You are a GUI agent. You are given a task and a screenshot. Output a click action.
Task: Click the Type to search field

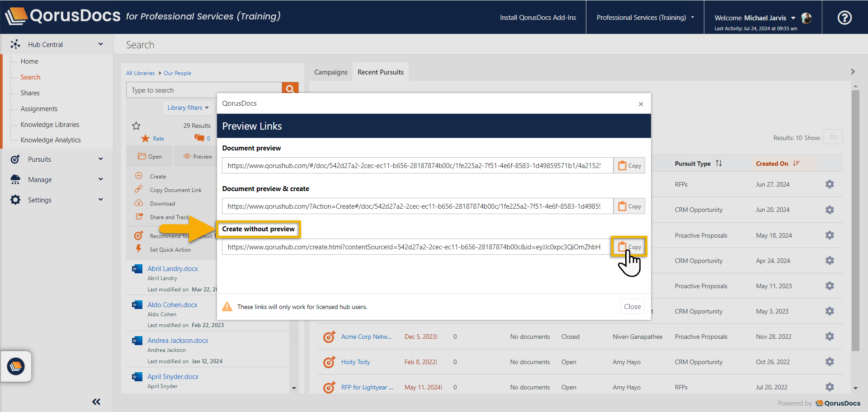204,90
